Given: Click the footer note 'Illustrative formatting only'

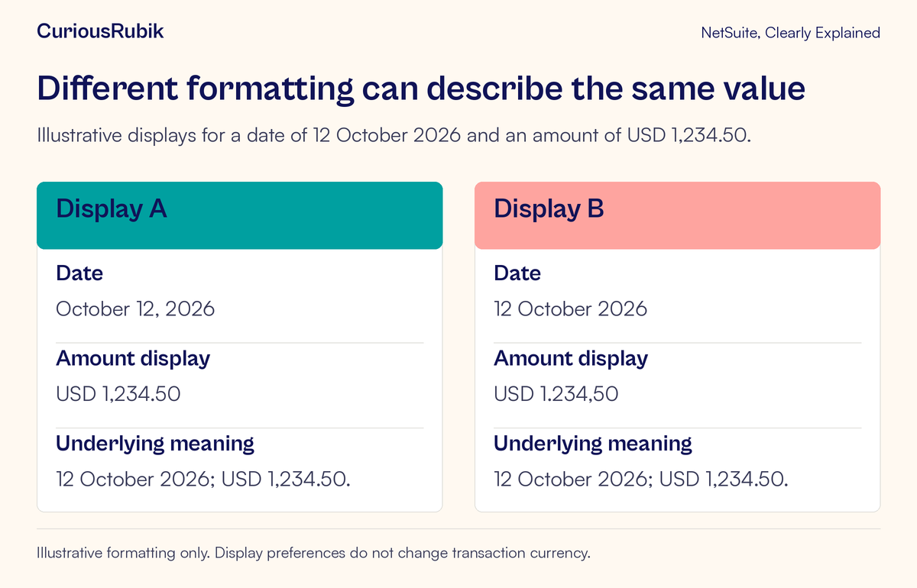Looking at the screenshot, I should click(x=313, y=554).
